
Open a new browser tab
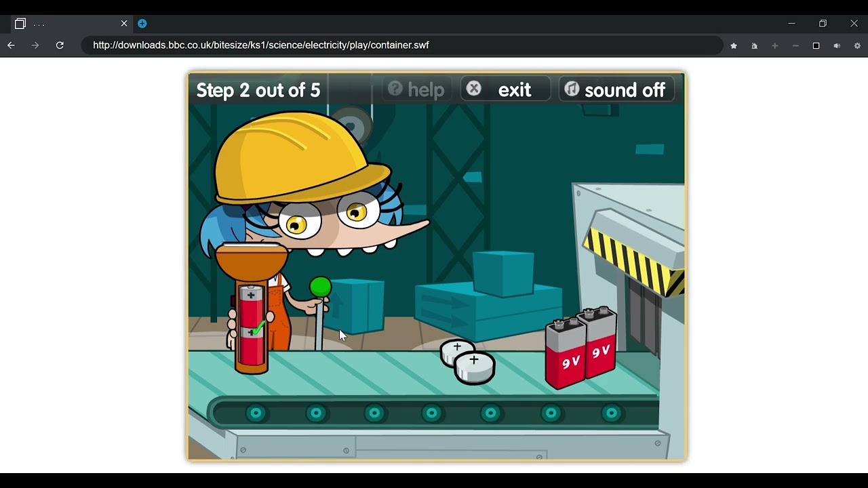click(x=142, y=23)
